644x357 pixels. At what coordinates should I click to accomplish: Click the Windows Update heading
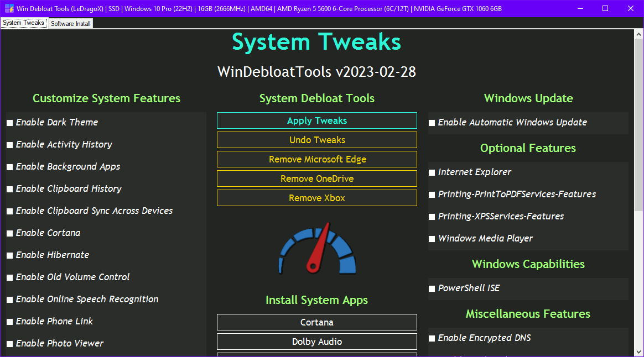528,98
